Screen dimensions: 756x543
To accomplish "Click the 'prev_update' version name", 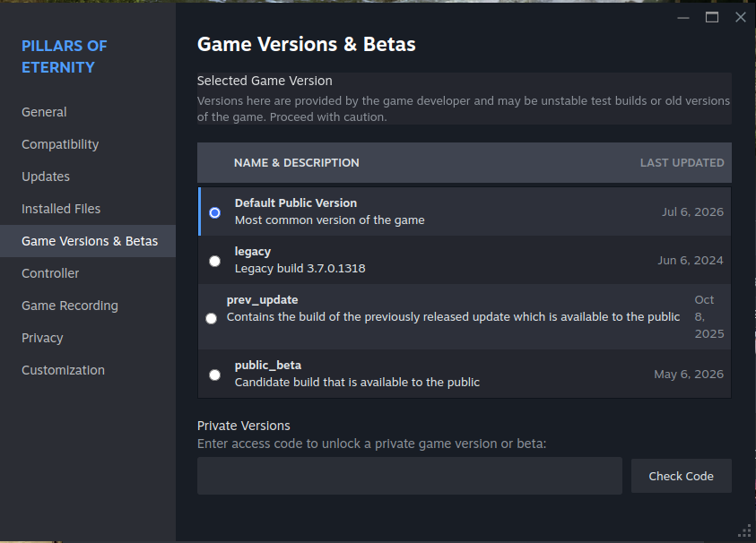I will (x=262, y=299).
